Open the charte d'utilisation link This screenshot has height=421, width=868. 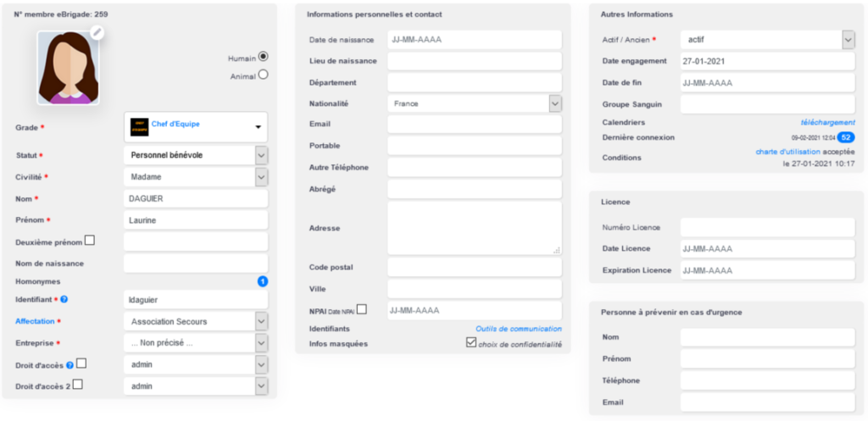coord(787,152)
